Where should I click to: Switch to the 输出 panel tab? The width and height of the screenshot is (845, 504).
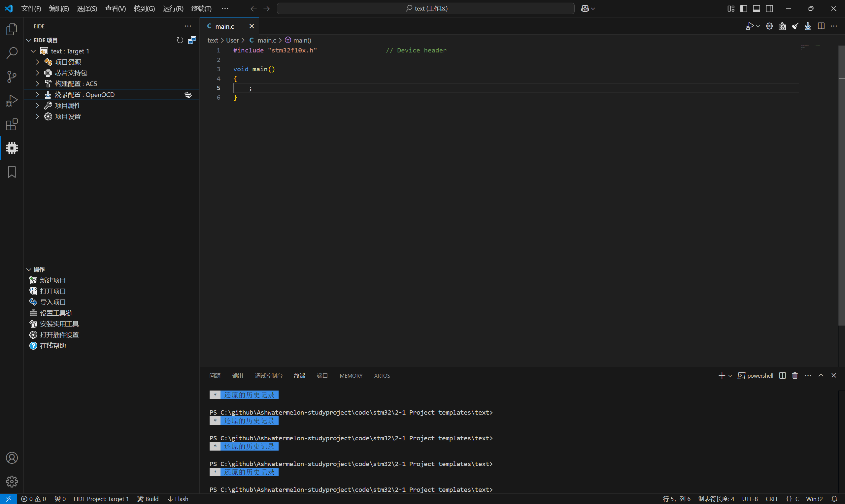pos(238,376)
